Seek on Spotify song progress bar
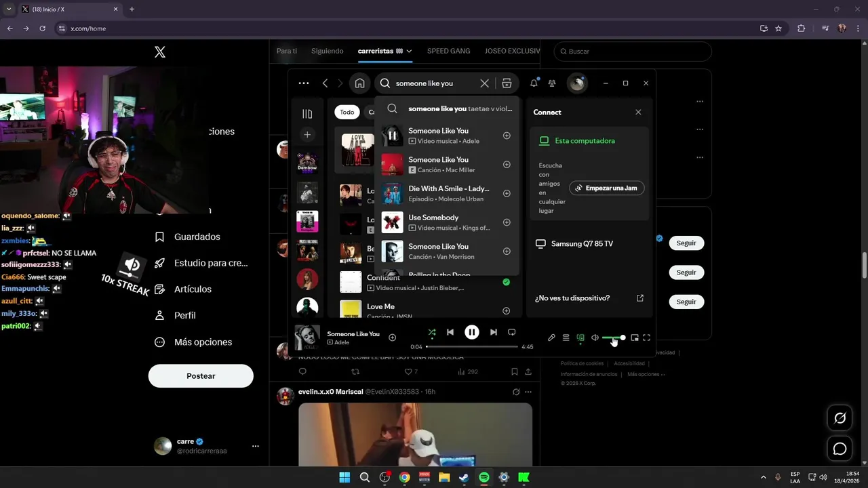The width and height of the screenshot is (868, 488). click(x=472, y=346)
